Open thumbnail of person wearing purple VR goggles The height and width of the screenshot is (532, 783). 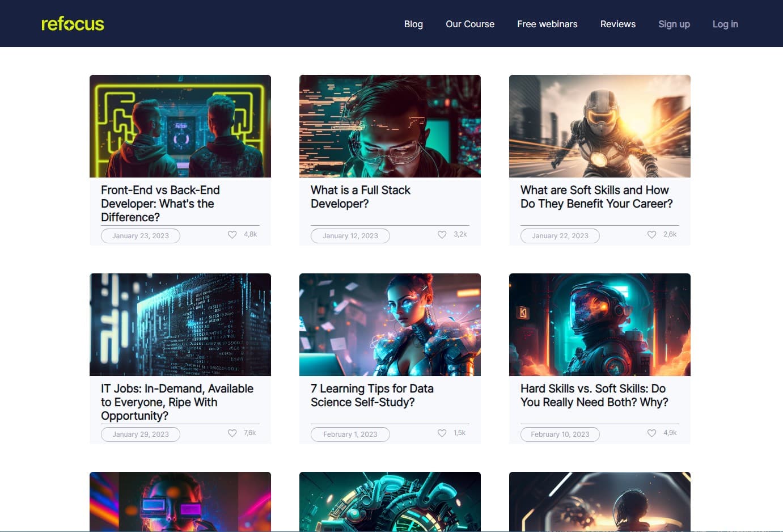tap(180, 501)
